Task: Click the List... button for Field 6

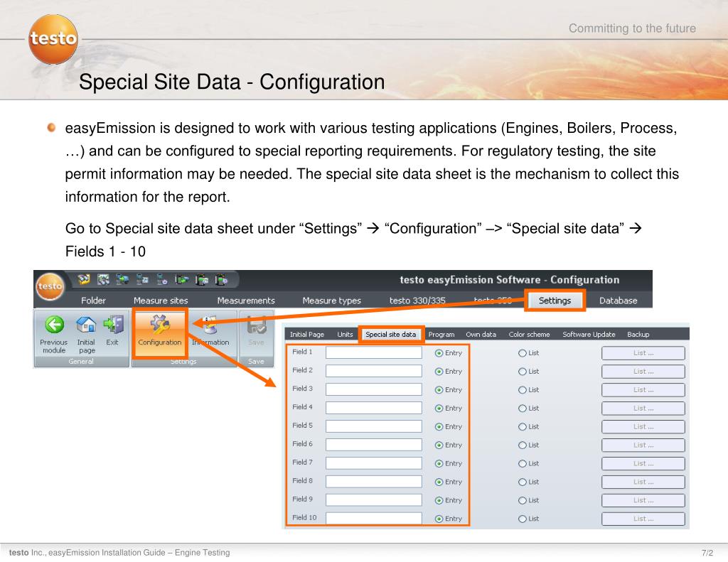Action: coord(643,445)
